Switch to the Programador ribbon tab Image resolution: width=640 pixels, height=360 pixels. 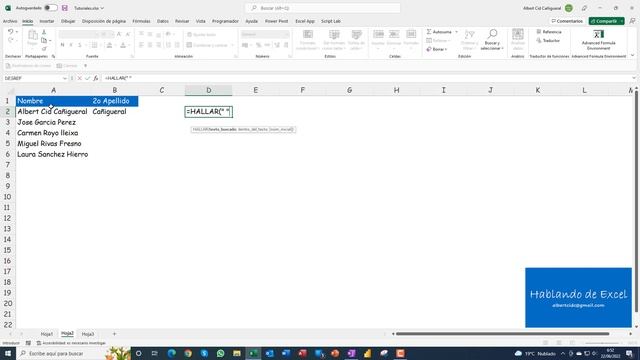(x=225, y=21)
